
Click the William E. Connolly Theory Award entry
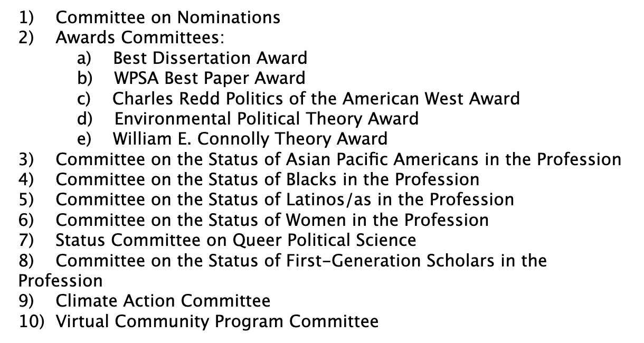[250, 139]
